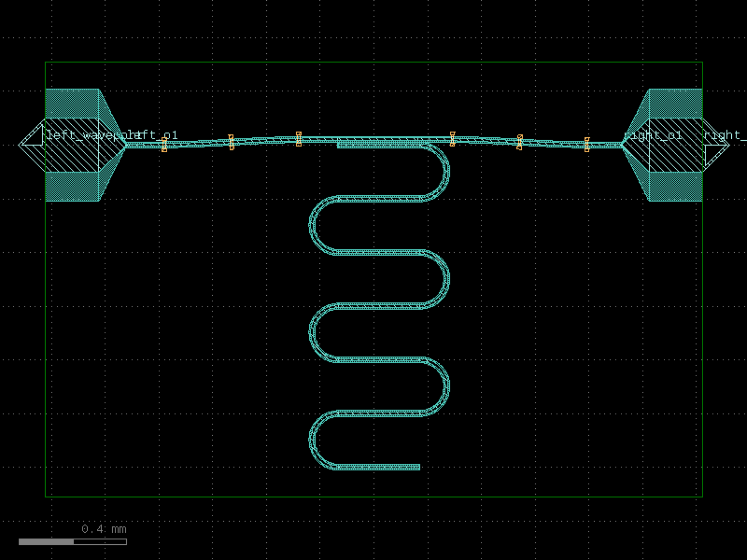Click the right_o1 port label
747x560 pixels.
pos(654,135)
